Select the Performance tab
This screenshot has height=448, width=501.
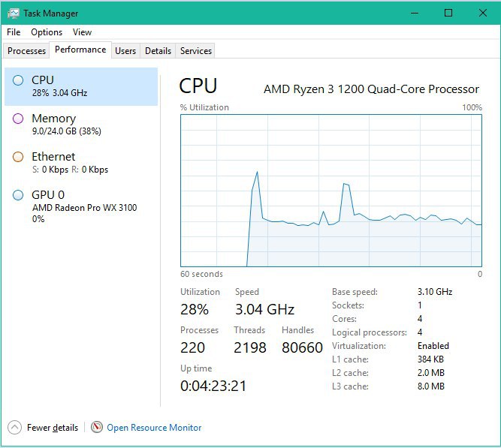80,50
